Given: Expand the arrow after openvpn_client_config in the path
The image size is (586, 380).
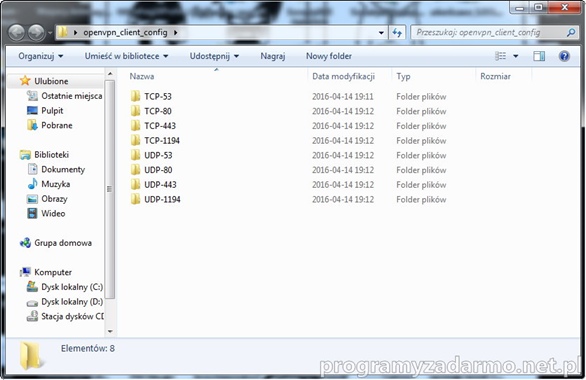Looking at the screenshot, I should (x=175, y=33).
